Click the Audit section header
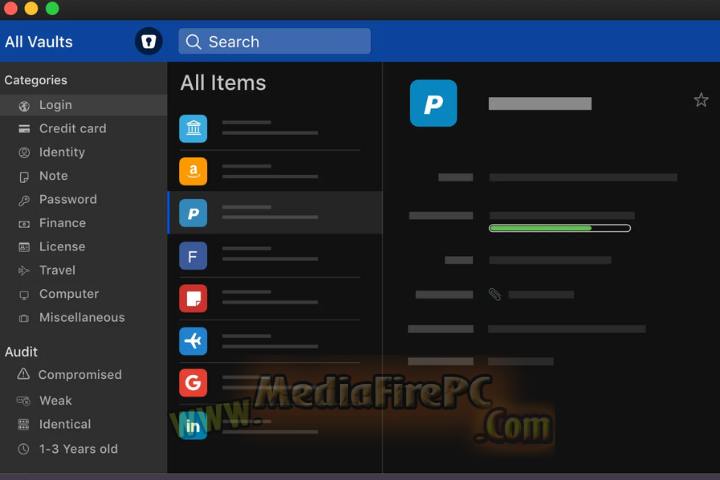The width and height of the screenshot is (720, 480). [21, 352]
